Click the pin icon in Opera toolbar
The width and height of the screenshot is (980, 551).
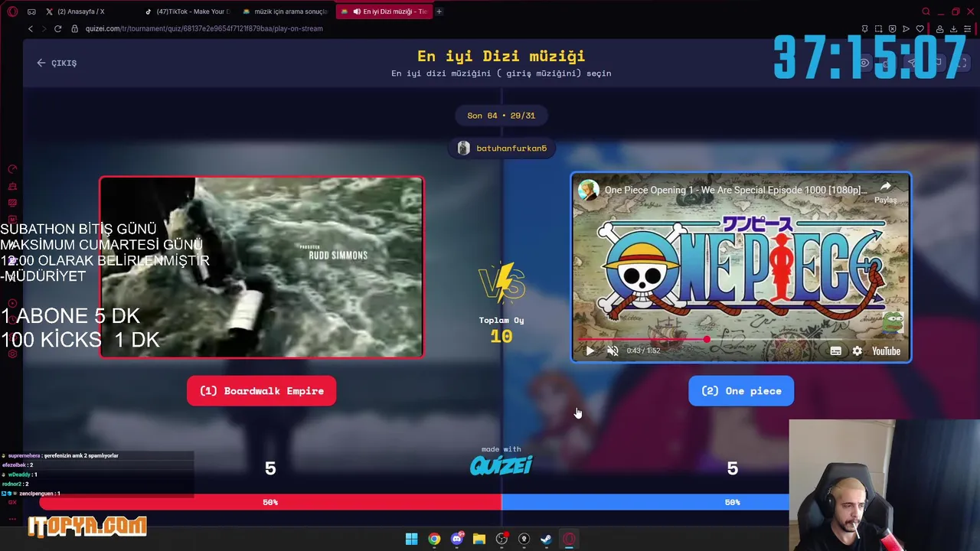pyautogui.click(x=864, y=28)
